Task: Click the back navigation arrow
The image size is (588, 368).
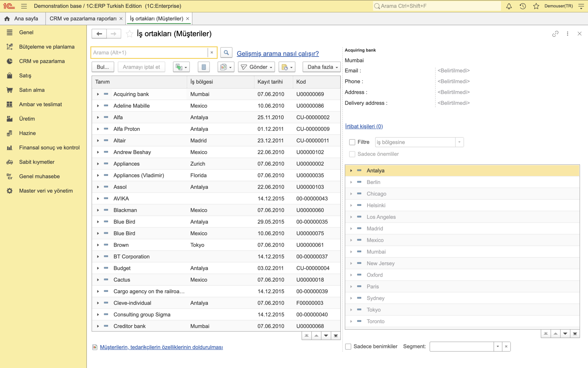Action: (x=99, y=34)
